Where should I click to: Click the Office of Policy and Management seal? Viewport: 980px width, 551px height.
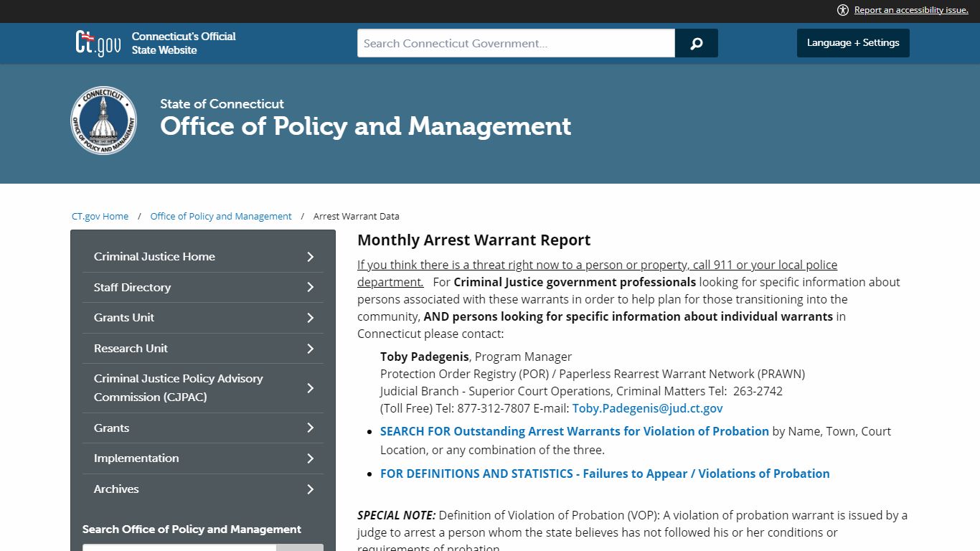tap(104, 121)
